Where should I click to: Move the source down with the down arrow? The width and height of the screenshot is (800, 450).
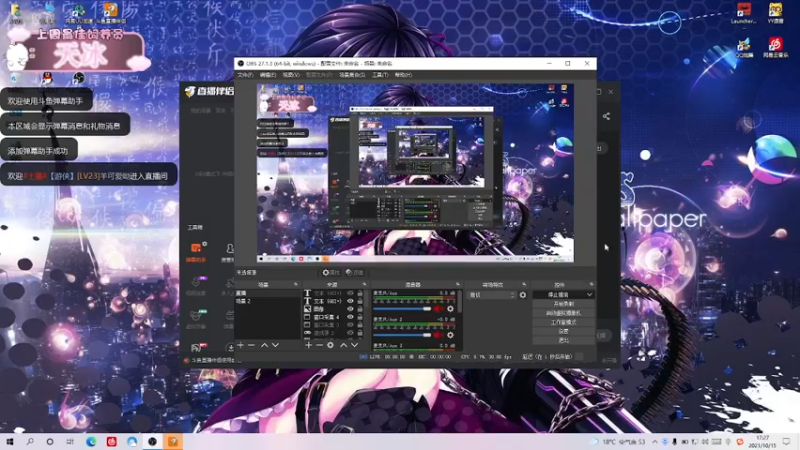click(x=355, y=345)
